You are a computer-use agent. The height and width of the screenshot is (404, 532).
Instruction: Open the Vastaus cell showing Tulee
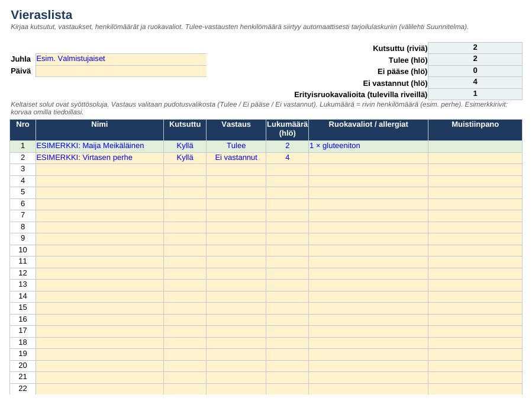point(236,146)
